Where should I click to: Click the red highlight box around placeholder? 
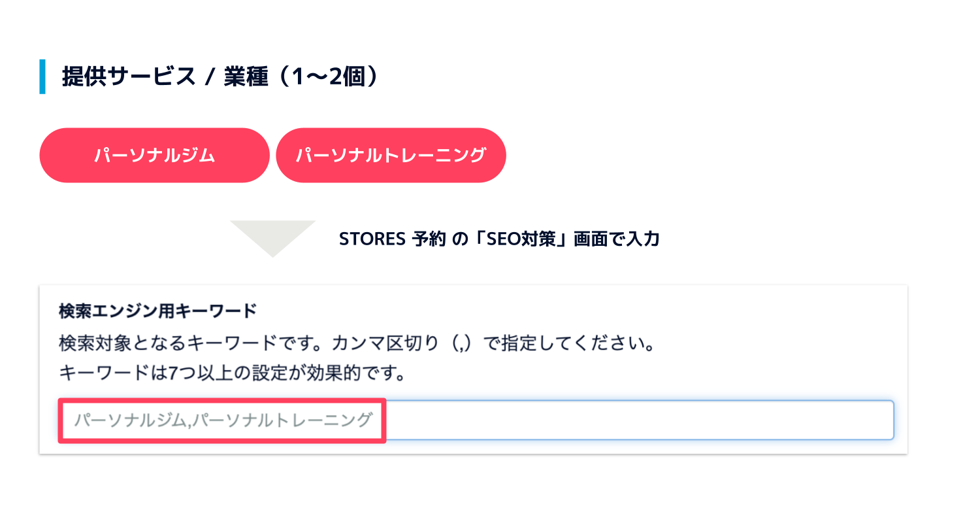click(x=222, y=401)
